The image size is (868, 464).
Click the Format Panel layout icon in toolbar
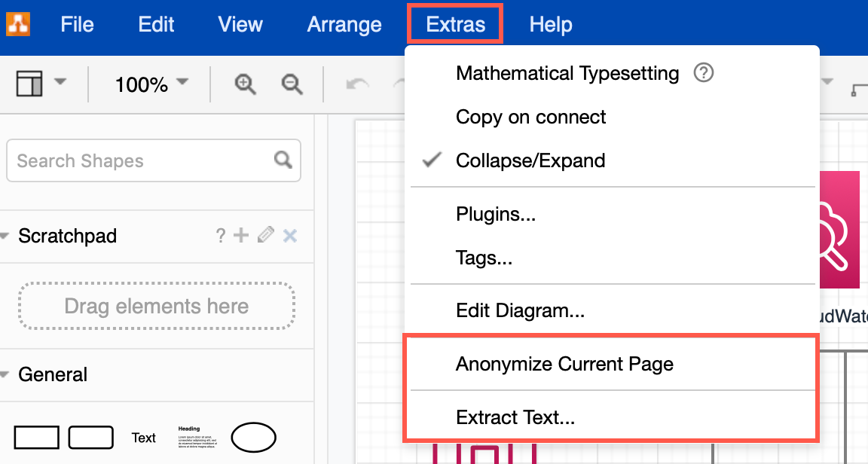click(x=29, y=84)
